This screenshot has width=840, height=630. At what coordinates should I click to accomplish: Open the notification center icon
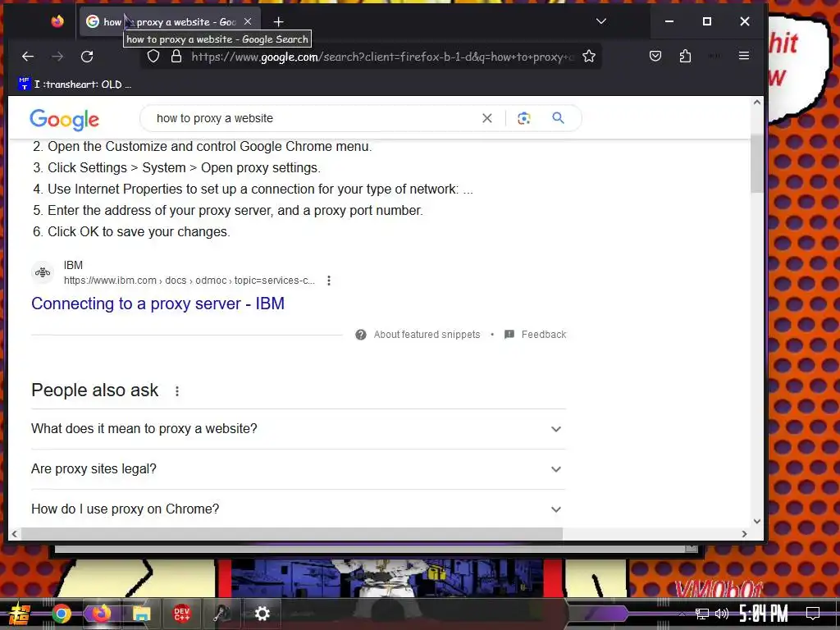(813, 614)
